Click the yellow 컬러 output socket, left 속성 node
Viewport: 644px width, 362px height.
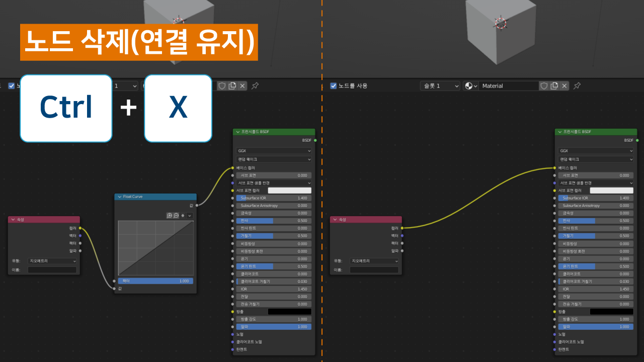coord(80,228)
